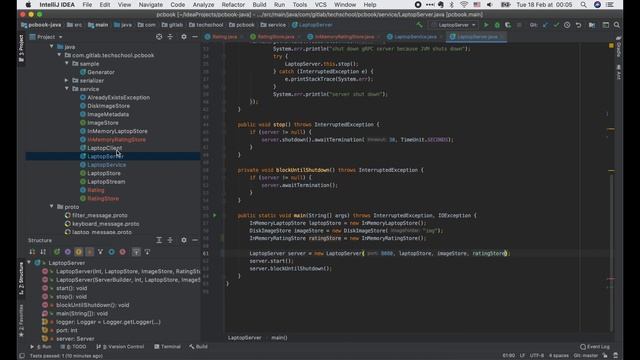Viewport: 640px width, 360px height.
Task: Collapse the proto folder node
Action: [x=51, y=207]
